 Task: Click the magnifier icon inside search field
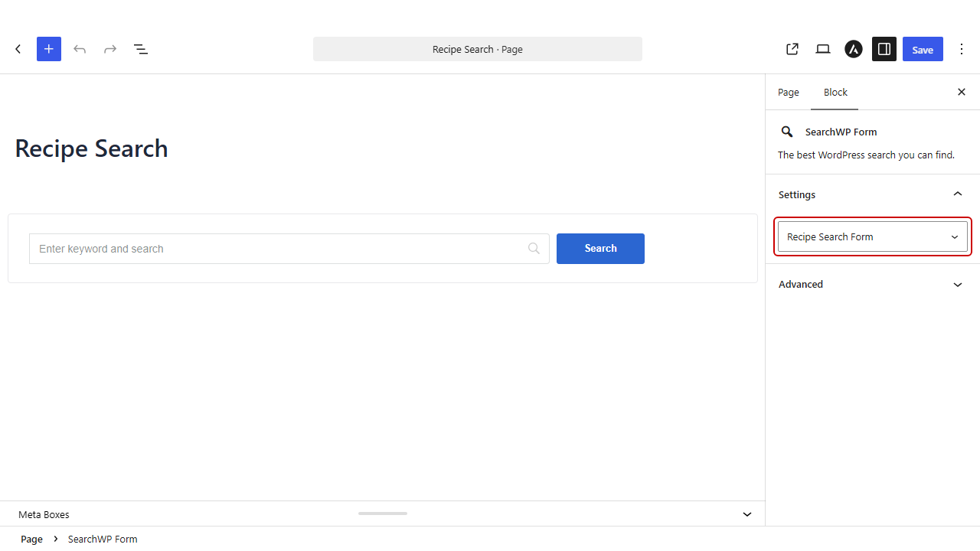(x=534, y=249)
